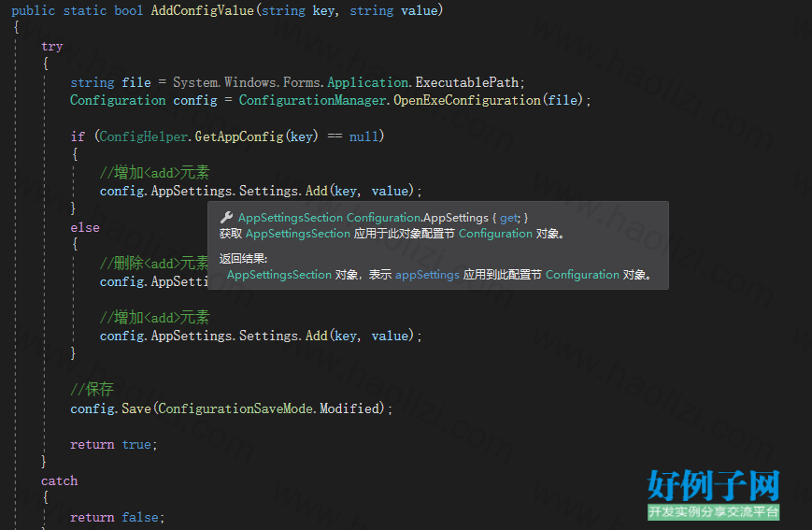Click 'AppSettingsSection' in tooltip header line
Viewport: 812px width, 530px height.
pos(291,218)
